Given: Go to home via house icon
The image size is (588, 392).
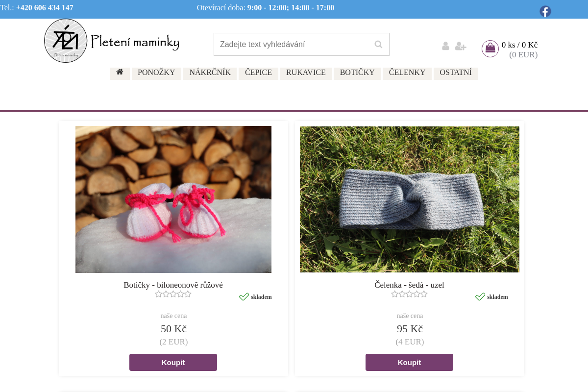Looking at the screenshot, I should point(120,72).
